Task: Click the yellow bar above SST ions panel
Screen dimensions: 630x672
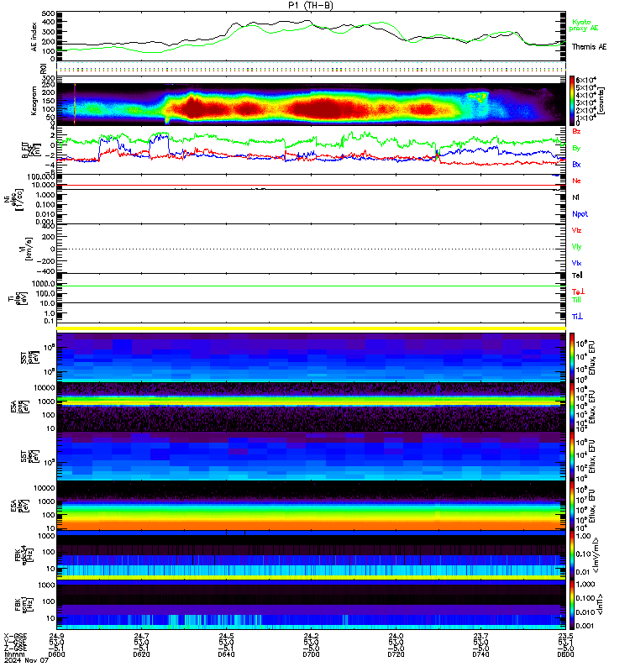Action: 311,328
